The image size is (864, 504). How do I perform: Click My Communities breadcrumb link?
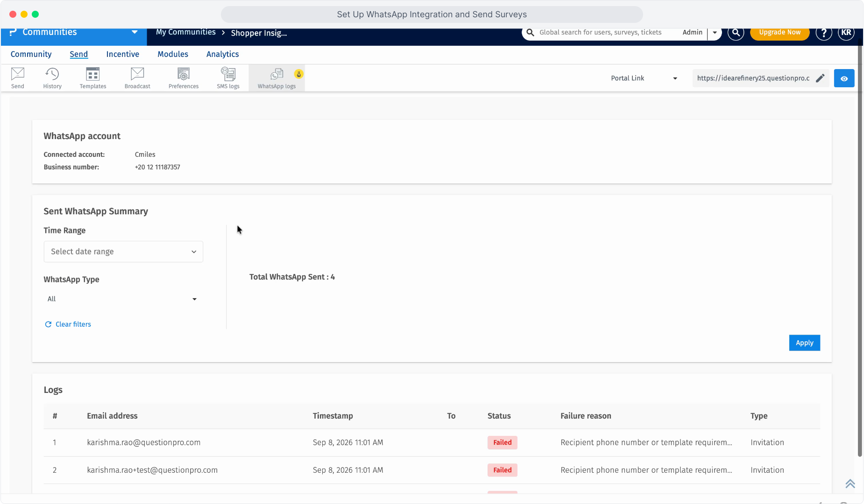186,32
